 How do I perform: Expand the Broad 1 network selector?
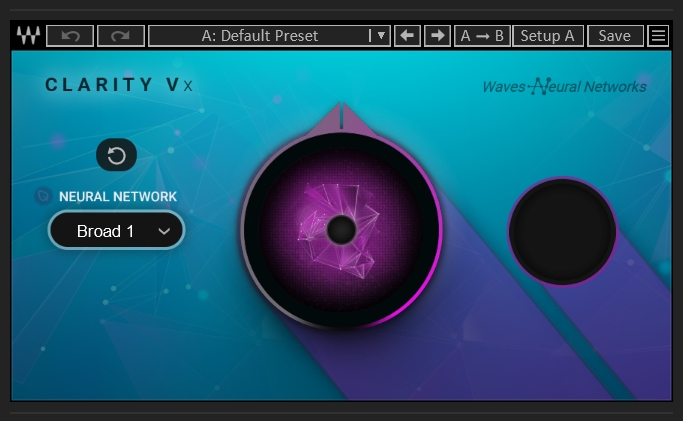[x=116, y=230]
